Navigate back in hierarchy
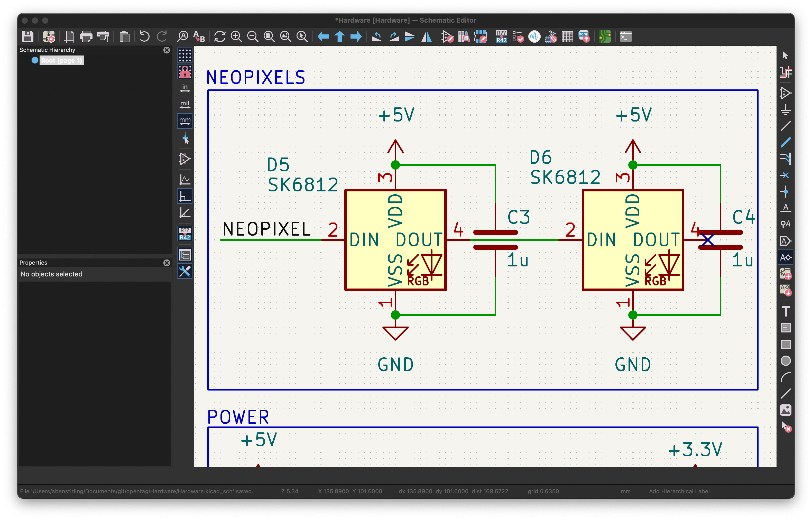812x520 pixels. 323,36
